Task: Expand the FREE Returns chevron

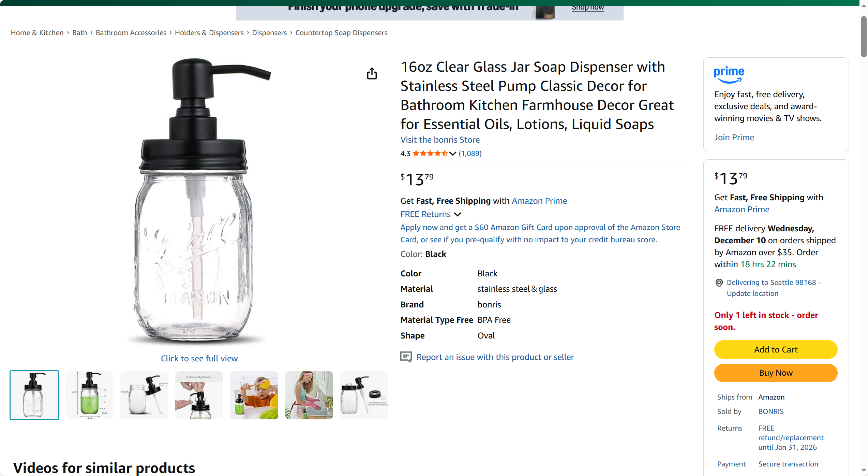Action: 458,214
